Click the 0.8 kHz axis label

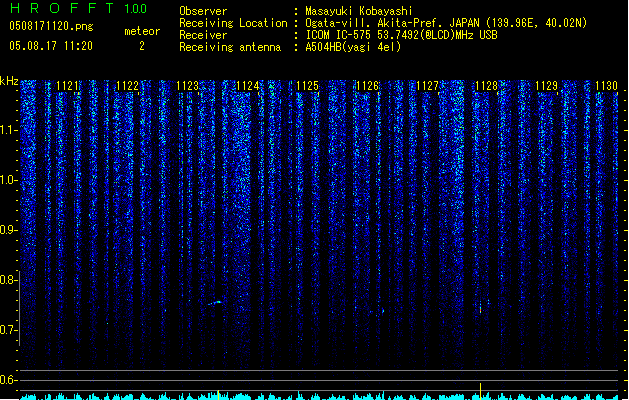(x=8, y=280)
